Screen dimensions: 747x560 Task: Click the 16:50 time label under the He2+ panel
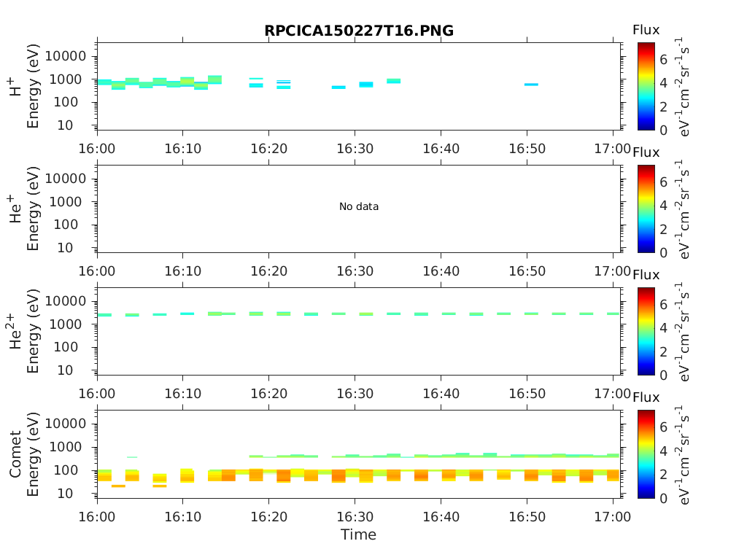(527, 394)
